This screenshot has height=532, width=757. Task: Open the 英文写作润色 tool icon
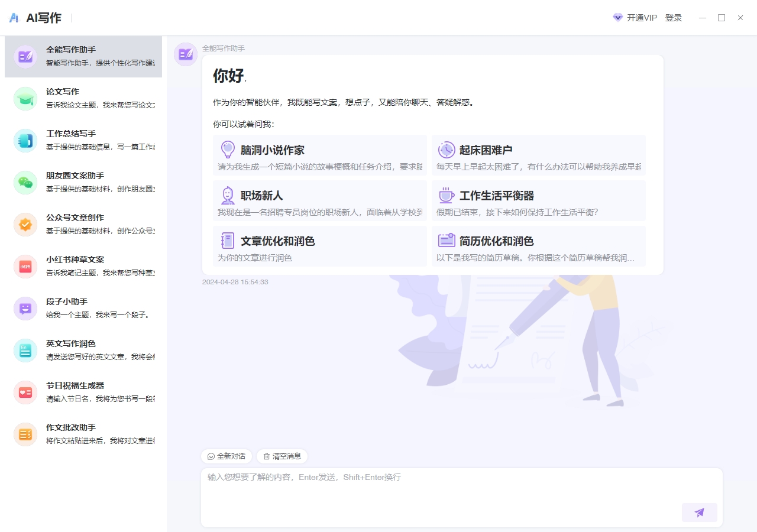click(25, 351)
